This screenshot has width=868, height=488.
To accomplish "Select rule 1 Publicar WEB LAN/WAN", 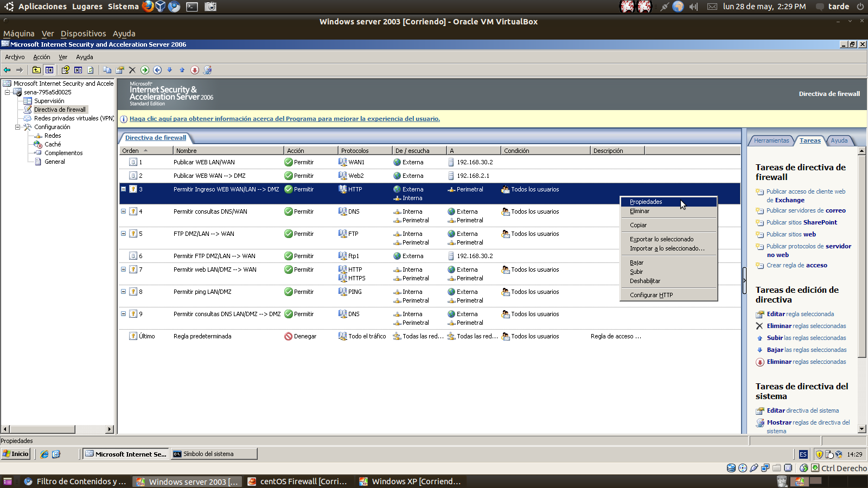I will (x=430, y=162).
